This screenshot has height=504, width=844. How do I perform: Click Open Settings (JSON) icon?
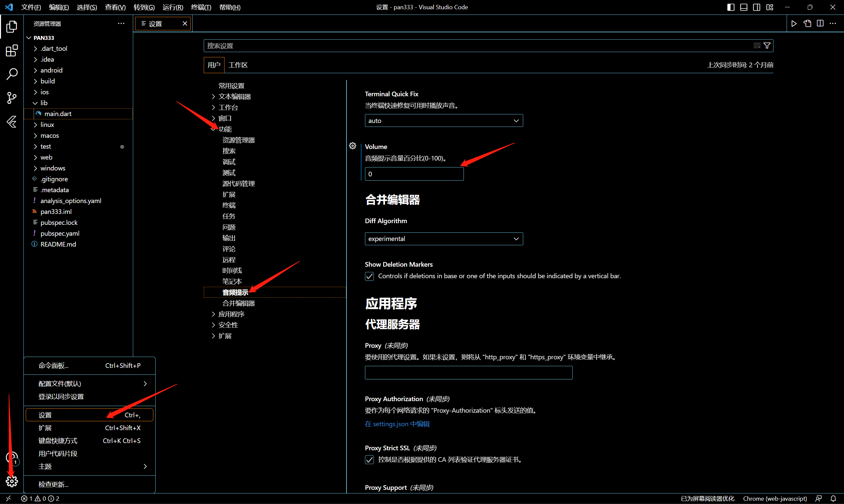[x=807, y=23]
